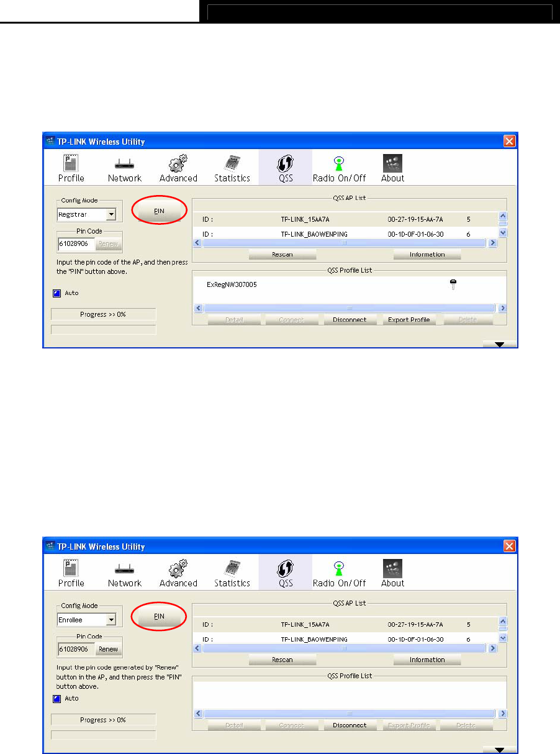The width and height of the screenshot is (560, 754).
Task: Click Export Profile in the Registrar window
Action: [409, 320]
